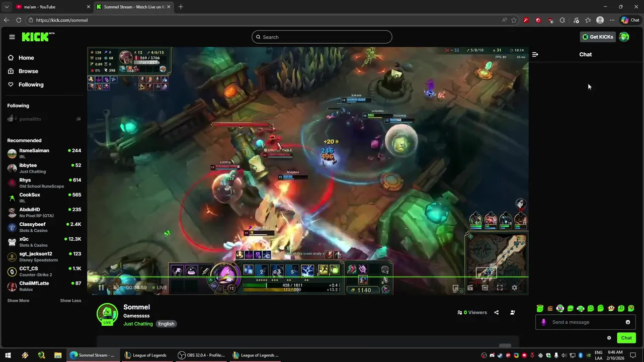
Task: Open Edge settings and more menu
Action: click(x=612, y=20)
